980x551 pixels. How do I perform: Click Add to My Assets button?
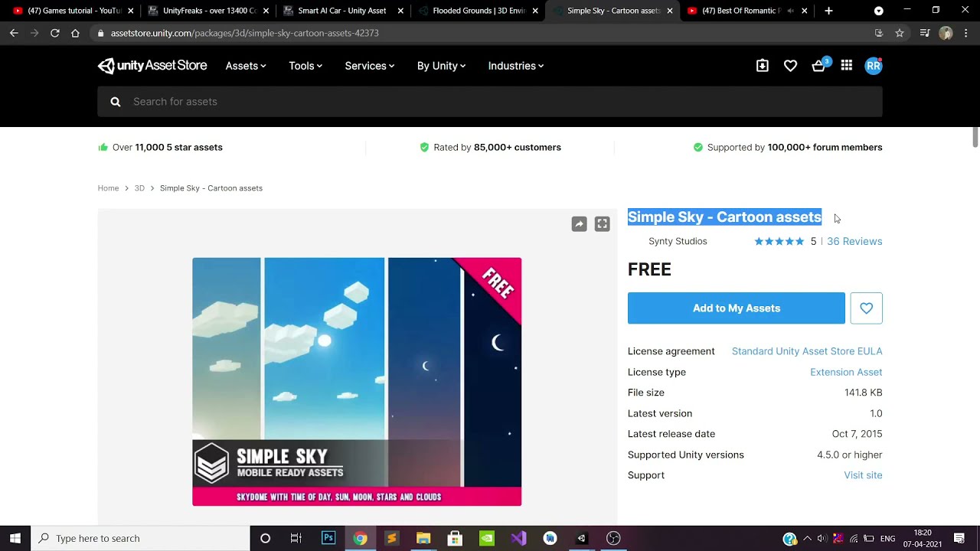pos(737,308)
